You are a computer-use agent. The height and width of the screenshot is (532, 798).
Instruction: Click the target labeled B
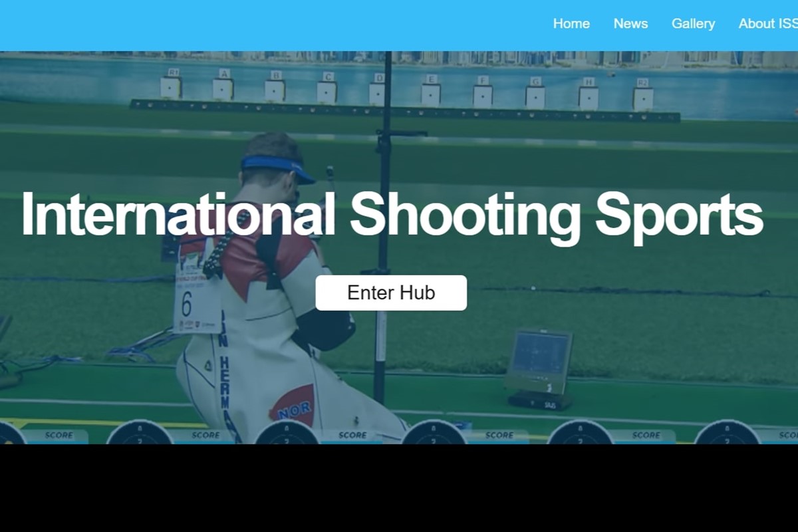(x=275, y=90)
